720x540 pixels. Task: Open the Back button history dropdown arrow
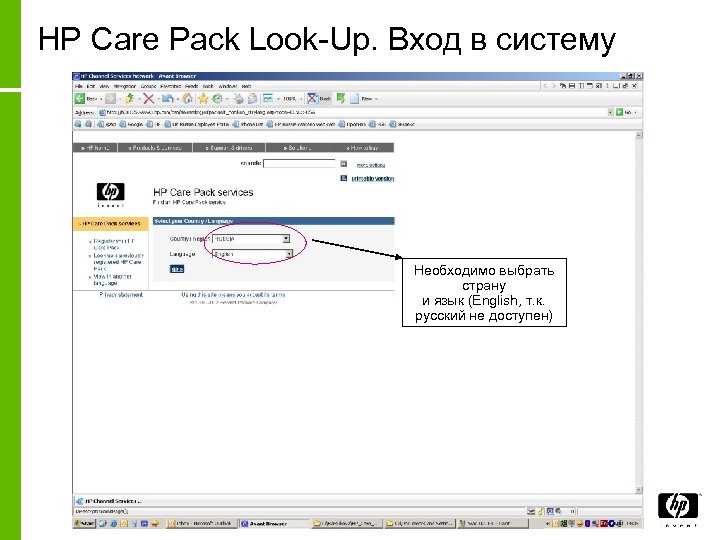(x=101, y=99)
